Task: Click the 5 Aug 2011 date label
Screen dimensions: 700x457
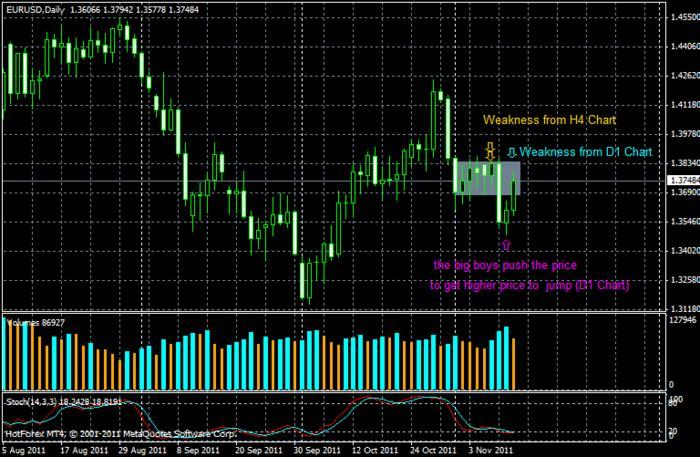Action: pyautogui.click(x=23, y=450)
